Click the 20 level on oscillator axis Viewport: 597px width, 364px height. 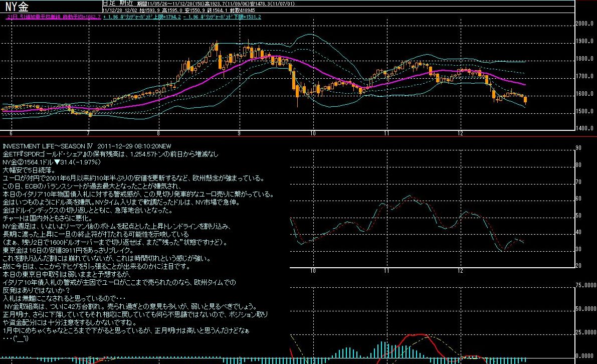tap(578, 266)
